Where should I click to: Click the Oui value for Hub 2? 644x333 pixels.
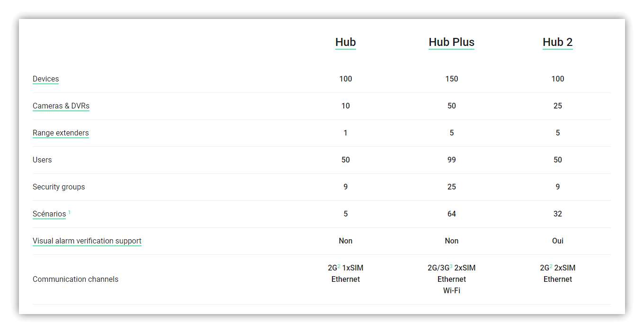(x=557, y=241)
